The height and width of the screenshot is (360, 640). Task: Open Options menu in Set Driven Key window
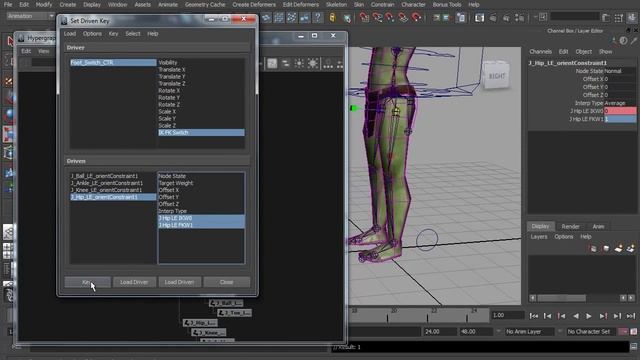pyautogui.click(x=92, y=33)
